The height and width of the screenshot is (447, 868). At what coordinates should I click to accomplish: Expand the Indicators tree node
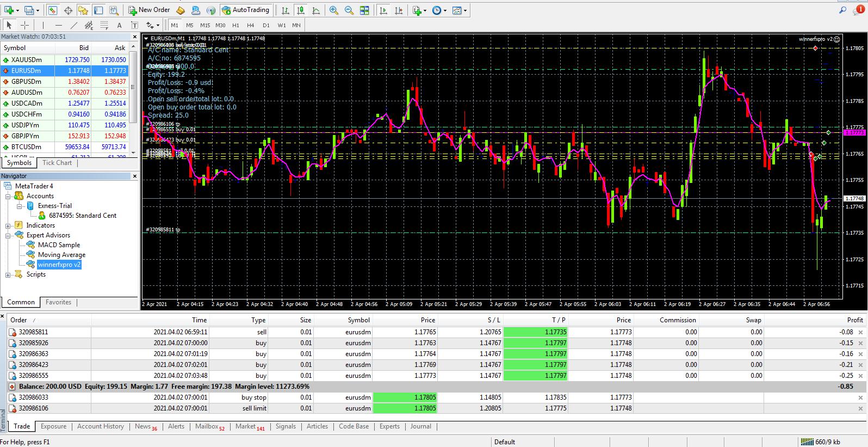pyautogui.click(x=8, y=225)
